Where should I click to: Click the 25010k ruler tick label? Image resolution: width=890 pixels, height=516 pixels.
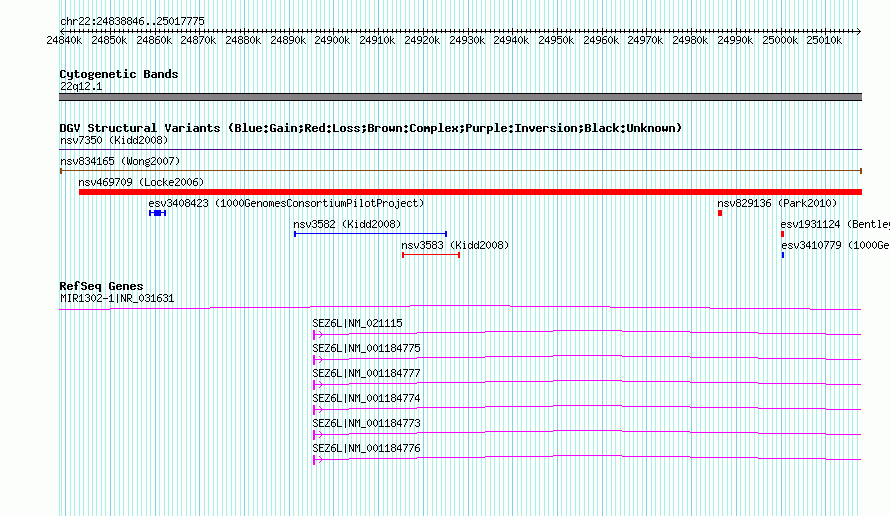point(824,40)
